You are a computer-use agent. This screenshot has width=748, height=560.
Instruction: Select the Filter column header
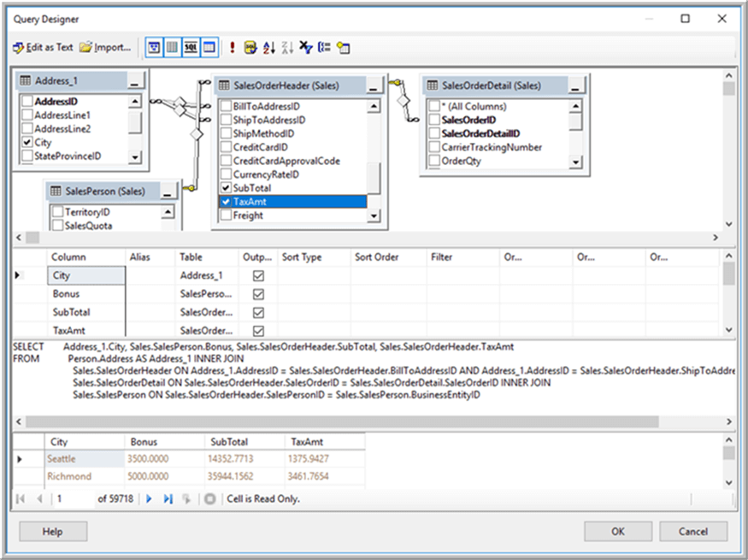tap(462, 257)
